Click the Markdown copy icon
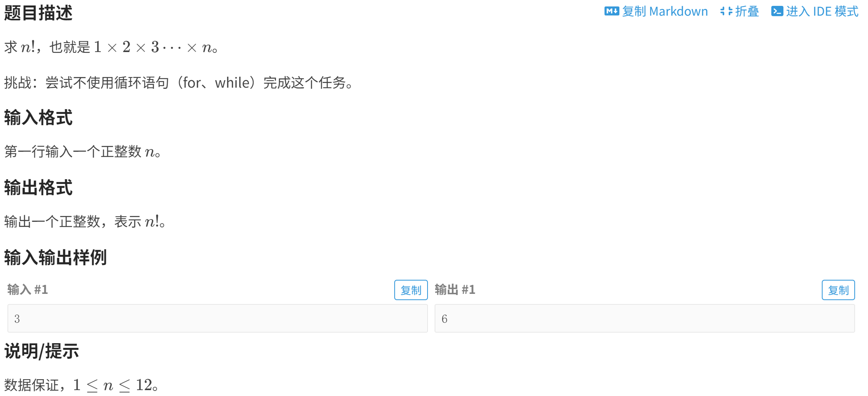 (612, 11)
